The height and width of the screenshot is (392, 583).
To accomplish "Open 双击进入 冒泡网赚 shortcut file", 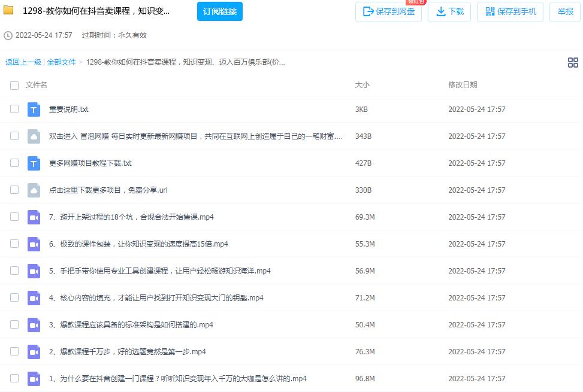I will pos(195,136).
